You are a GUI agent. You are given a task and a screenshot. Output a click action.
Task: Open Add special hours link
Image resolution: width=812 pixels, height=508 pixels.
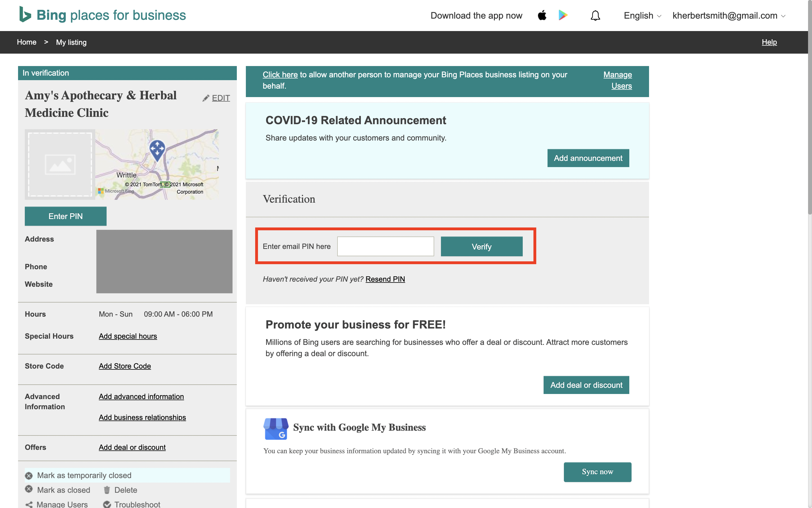(128, 336)
